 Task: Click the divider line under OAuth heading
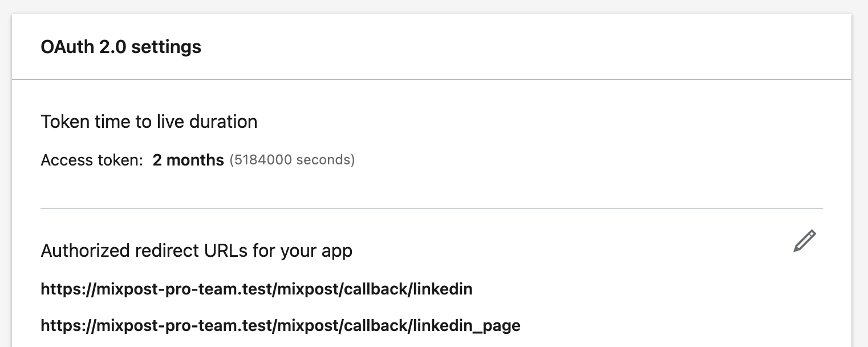[x=432, y=79]
